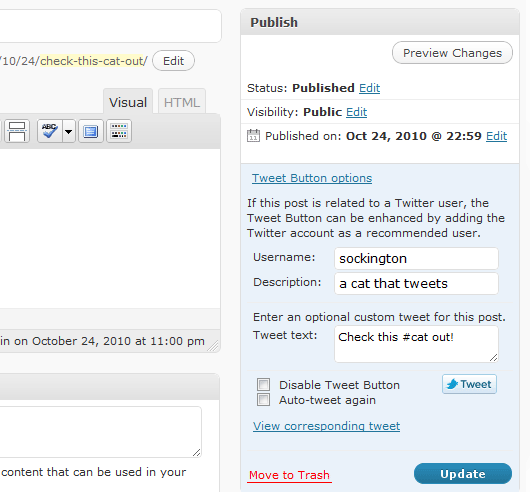Toggle the fullscreen mode toolbar icon
This screenshot has height=492, width=530.
(x=91, y=131)
